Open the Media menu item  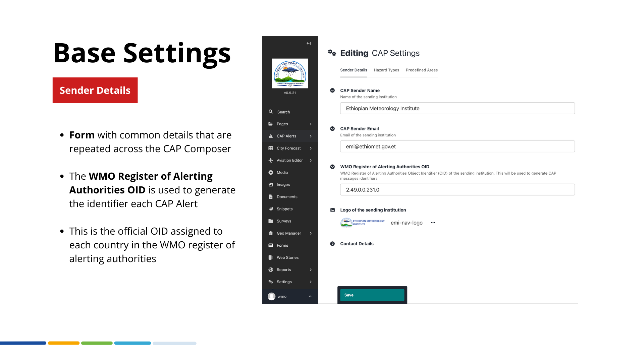tap(290, 173)
